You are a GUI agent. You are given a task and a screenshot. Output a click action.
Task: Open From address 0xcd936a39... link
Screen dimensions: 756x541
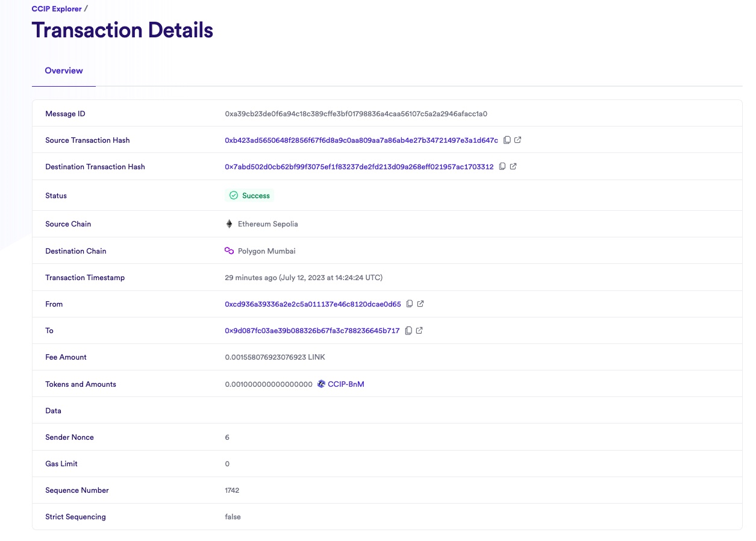click(x=313, y=304)
